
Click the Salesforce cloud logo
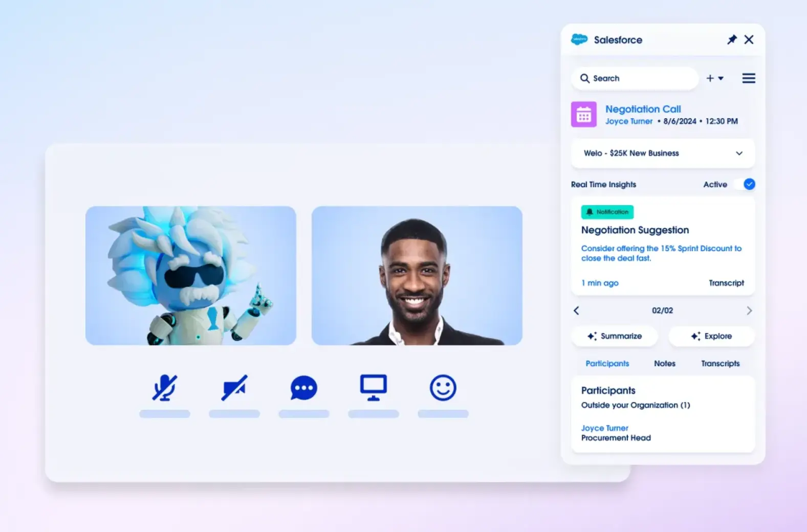coord(579,39)
